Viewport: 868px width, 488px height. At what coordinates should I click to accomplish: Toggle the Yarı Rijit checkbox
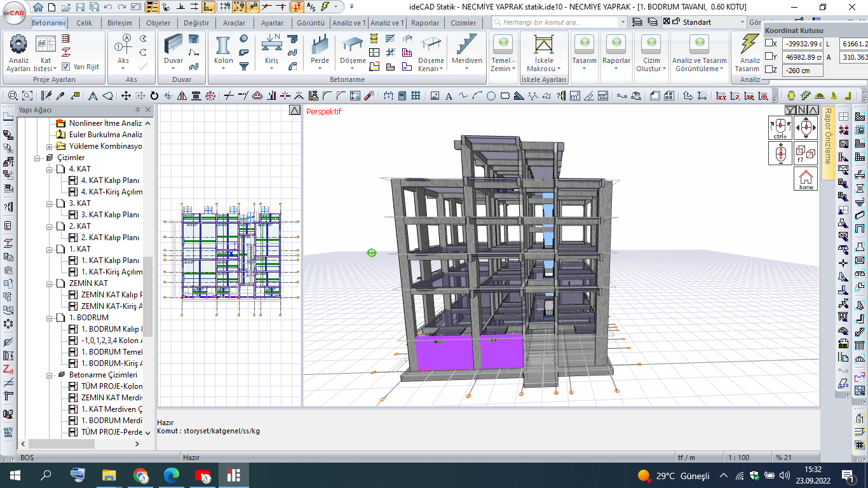tap(66, 67)
